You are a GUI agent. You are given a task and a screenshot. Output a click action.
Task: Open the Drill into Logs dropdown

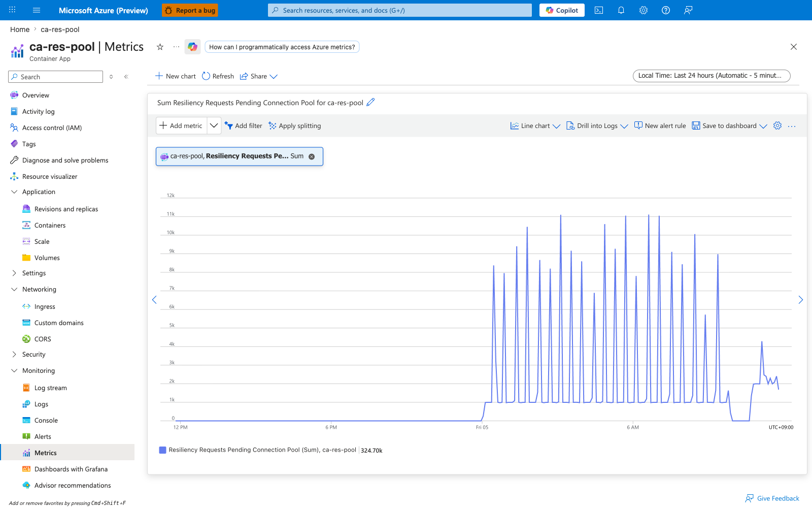tap(597, 126)
